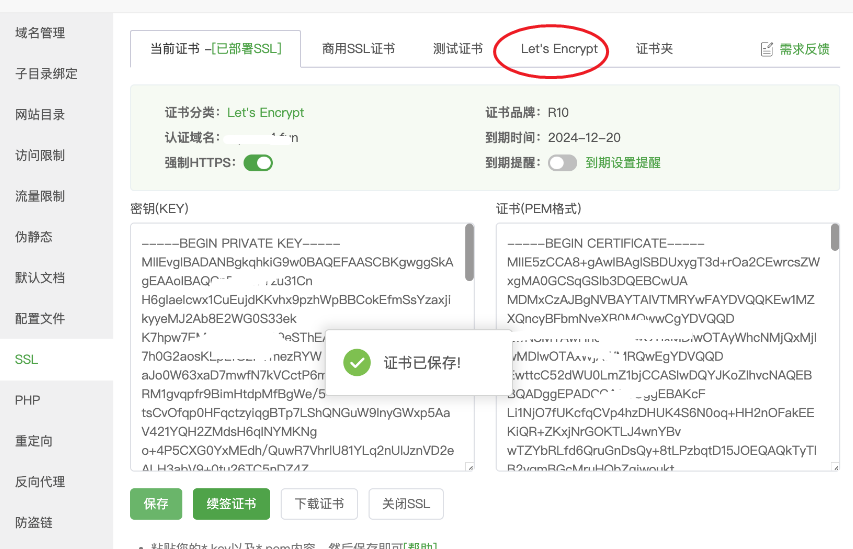Image resolution: width=853 pixels, height=549 pixels.
Task: Open 子目录绑定 in the sidebar
Action: (46, 74)
